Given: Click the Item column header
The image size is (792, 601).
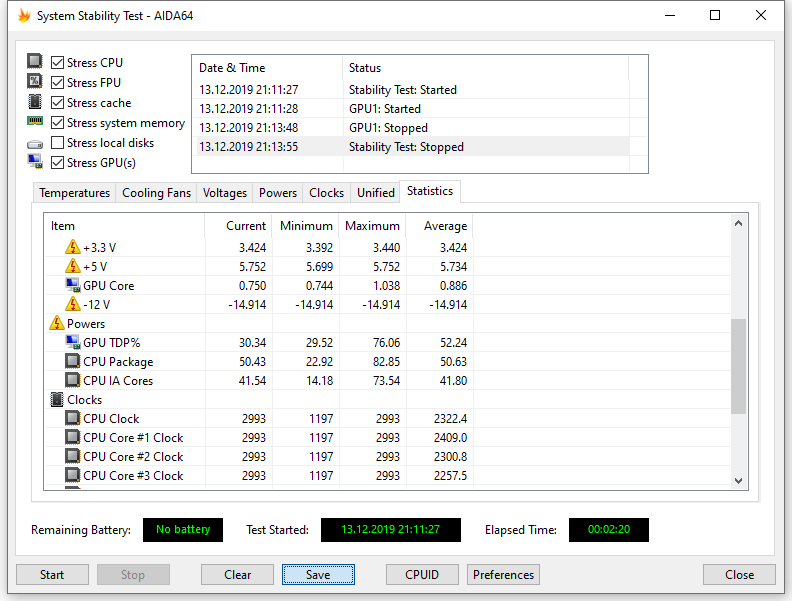Looking at the screenshot, I should coord(124,226).
